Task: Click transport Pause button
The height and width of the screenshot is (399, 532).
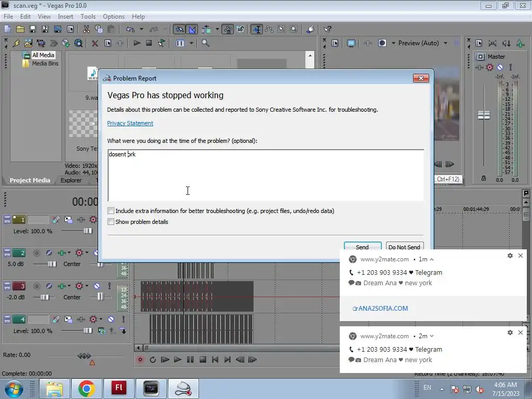Action: click(190, 360)
